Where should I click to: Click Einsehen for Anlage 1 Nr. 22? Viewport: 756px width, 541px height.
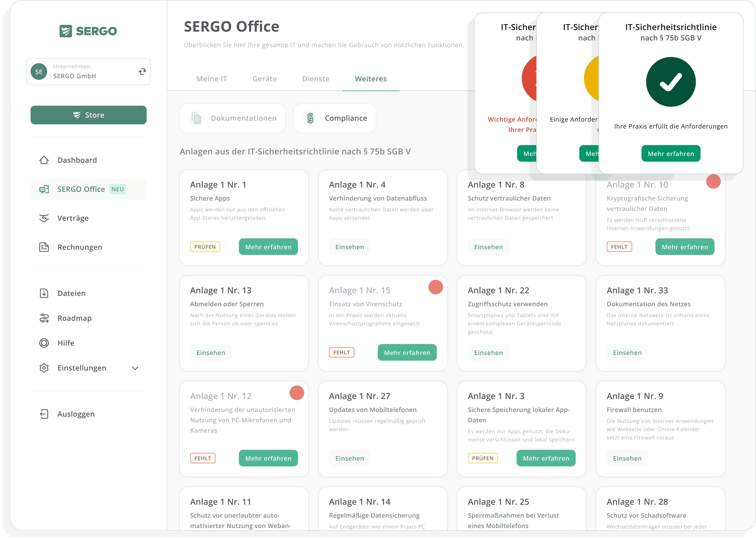[x=488, y=352]
